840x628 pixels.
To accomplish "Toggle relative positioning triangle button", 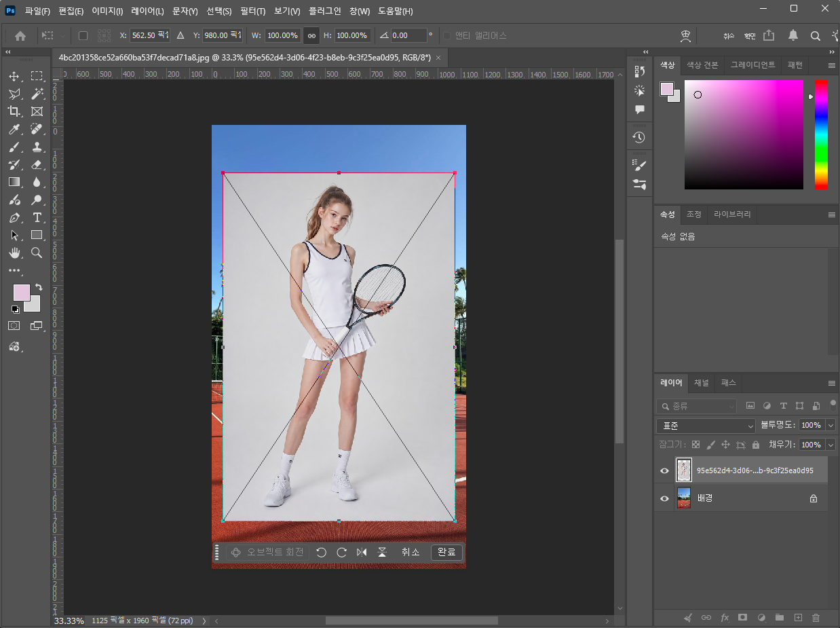I will click(180, 35).
